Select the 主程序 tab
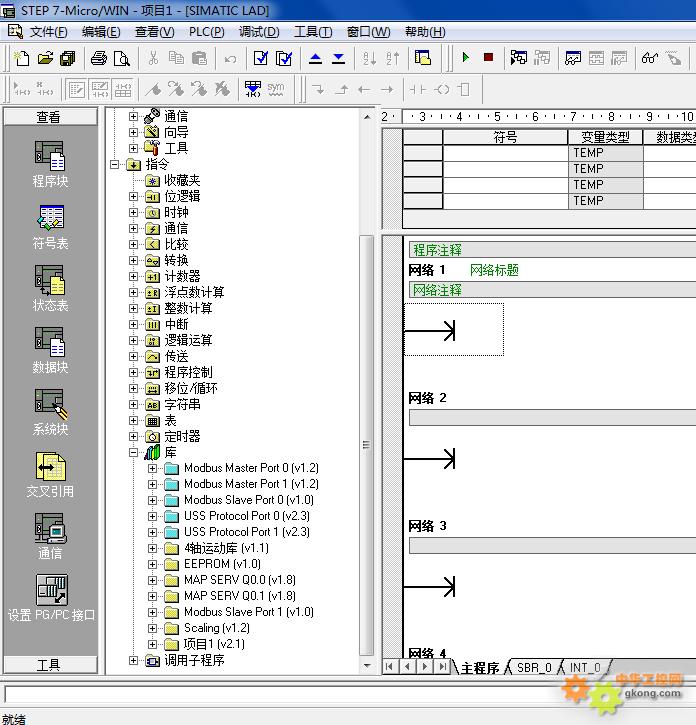 pyautogui.click(x=480, y=668)
